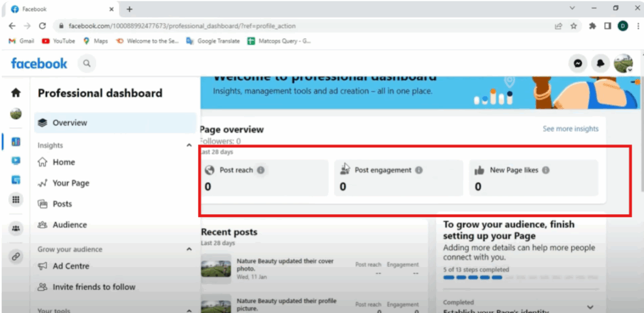Click the steps completed progress bar

521,278
